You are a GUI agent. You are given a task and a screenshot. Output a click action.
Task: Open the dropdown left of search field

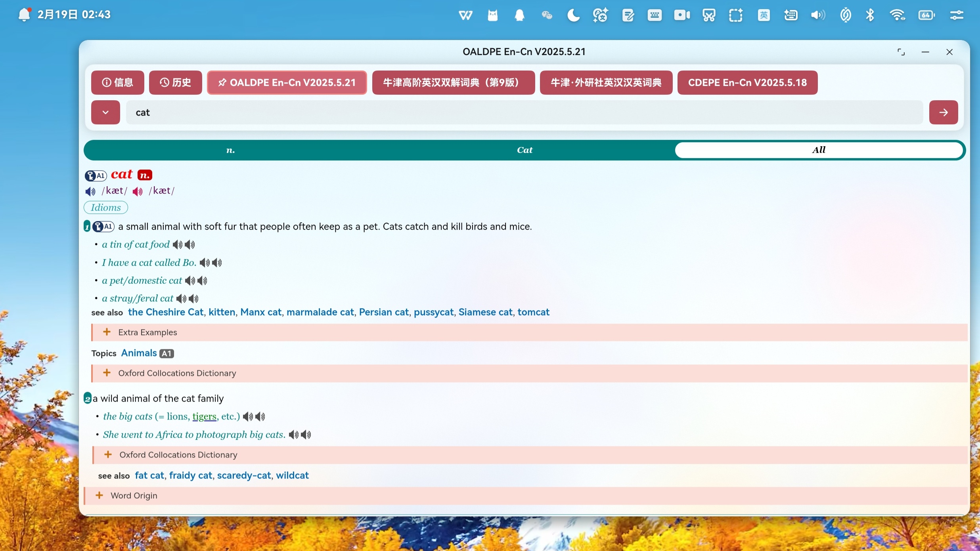click(x=105, y=112)
